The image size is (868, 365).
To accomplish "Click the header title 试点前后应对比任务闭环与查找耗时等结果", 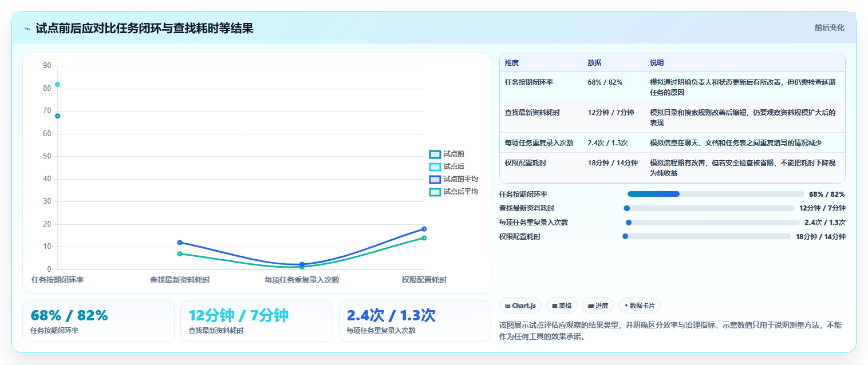I will click(x=144, y=28).
